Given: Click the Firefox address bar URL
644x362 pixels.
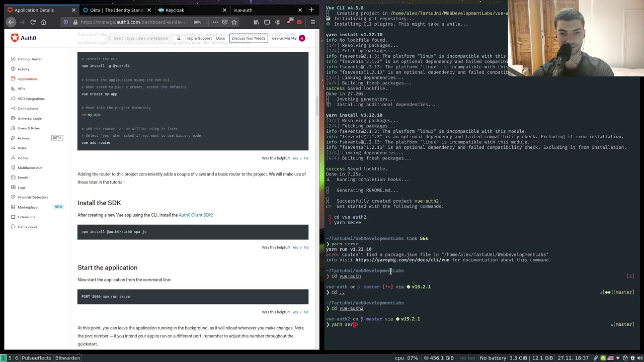Looking at the screenshot, I should click(133, 22).
